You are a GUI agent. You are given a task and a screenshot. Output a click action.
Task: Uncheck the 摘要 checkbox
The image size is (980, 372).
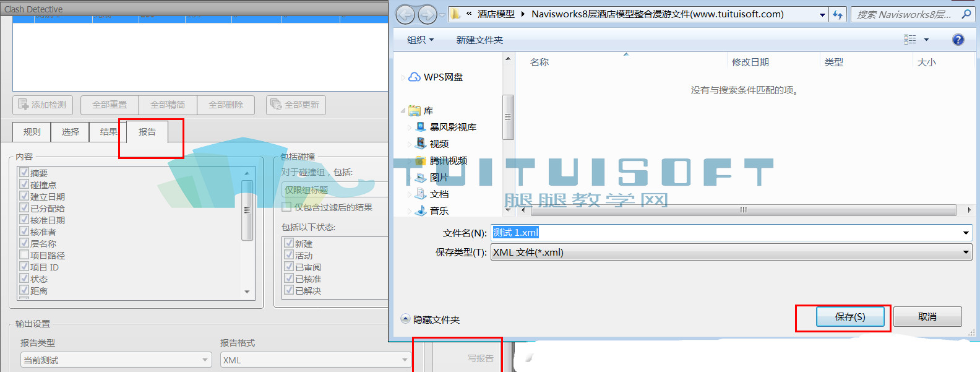pos(24,173)
